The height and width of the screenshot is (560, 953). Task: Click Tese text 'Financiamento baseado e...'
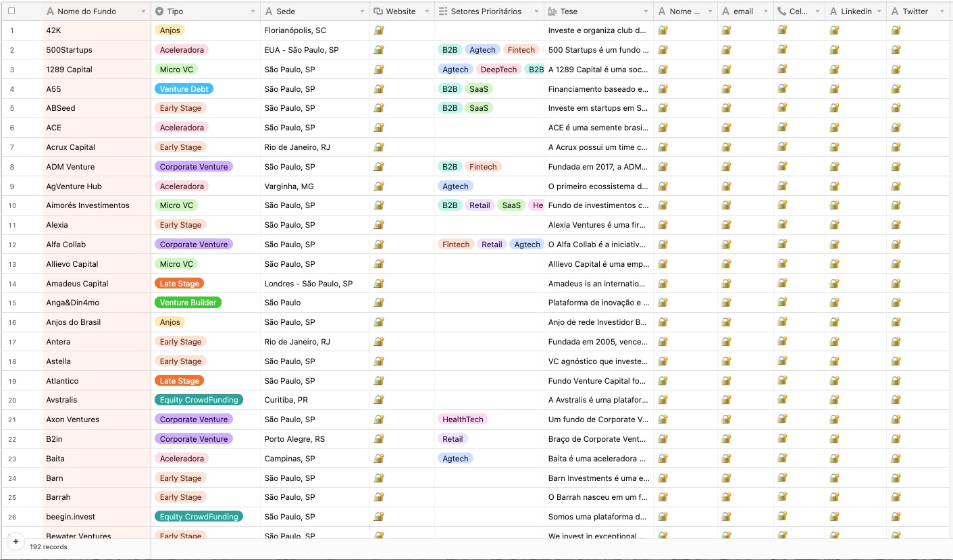point(598,89)
